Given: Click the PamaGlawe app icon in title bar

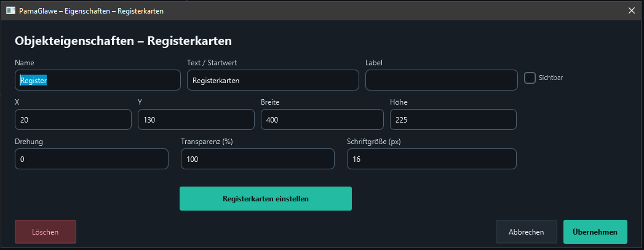Looking at the screenshot, I should (11, 11).
